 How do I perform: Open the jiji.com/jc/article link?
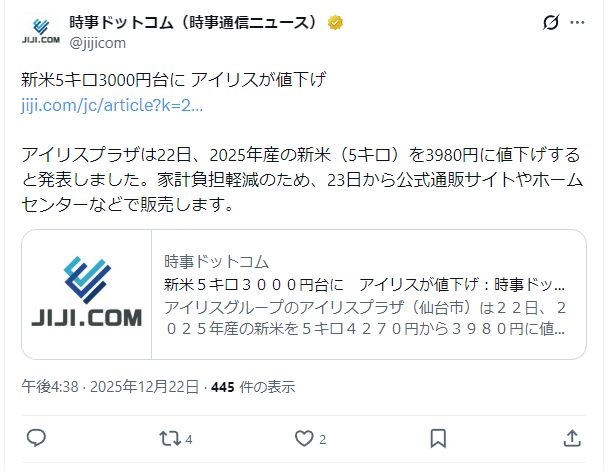pos(112,105)
